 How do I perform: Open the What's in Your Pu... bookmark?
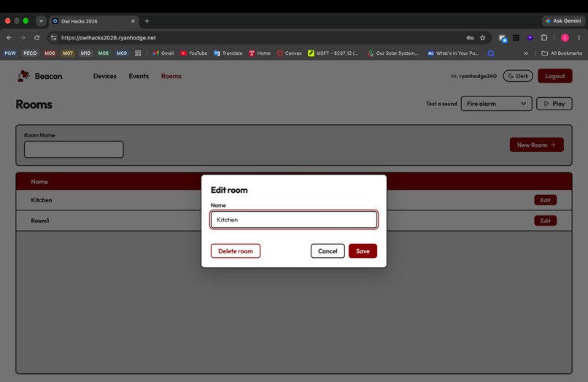tap(453, 53)
